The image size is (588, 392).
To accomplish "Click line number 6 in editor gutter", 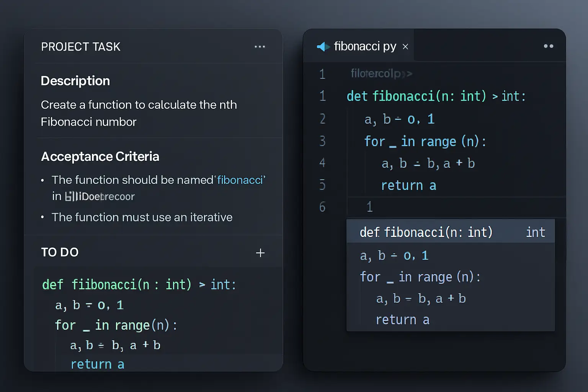I will pyautogui.click(x=322, y=207).
